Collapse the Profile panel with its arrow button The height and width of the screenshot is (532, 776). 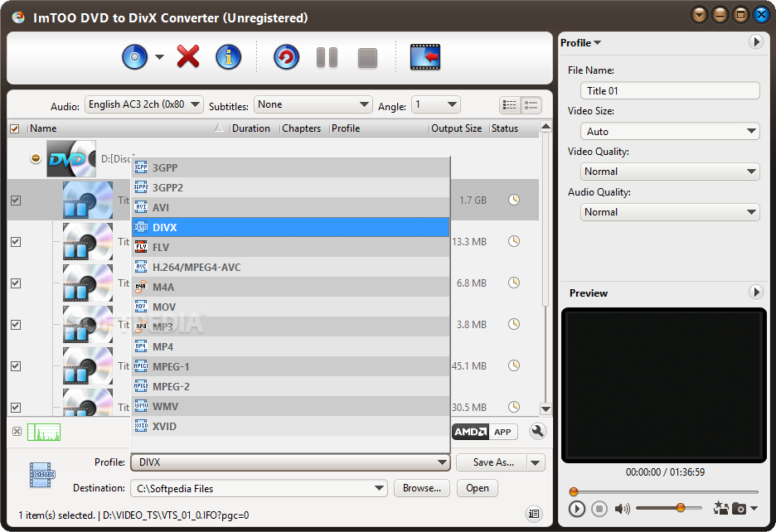[x=755, y=42]
